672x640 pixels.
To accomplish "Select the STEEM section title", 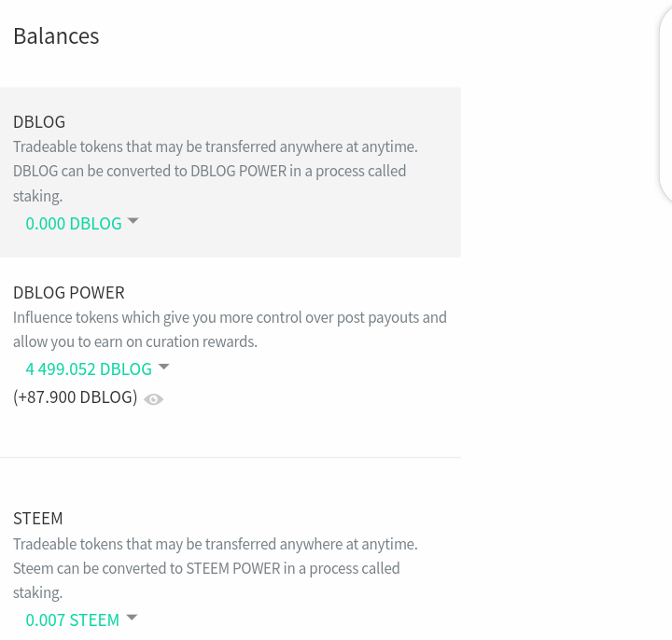I will coord(38,519).
